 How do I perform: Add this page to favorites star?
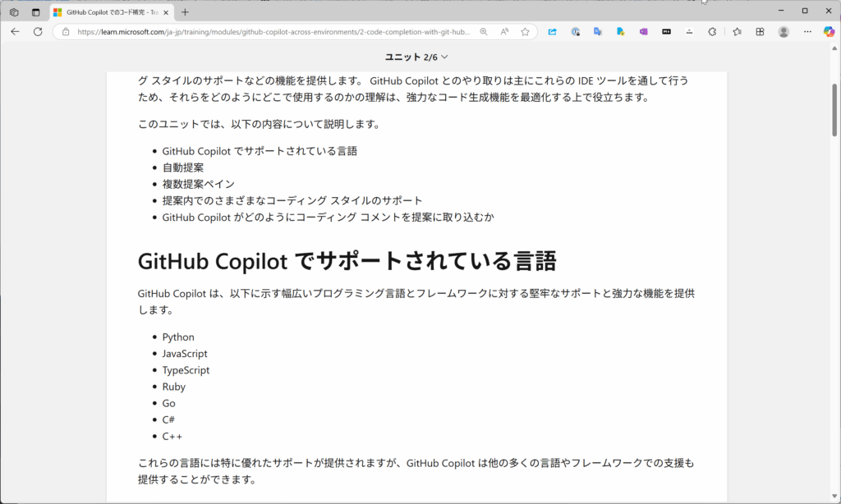tap(525, 32)
